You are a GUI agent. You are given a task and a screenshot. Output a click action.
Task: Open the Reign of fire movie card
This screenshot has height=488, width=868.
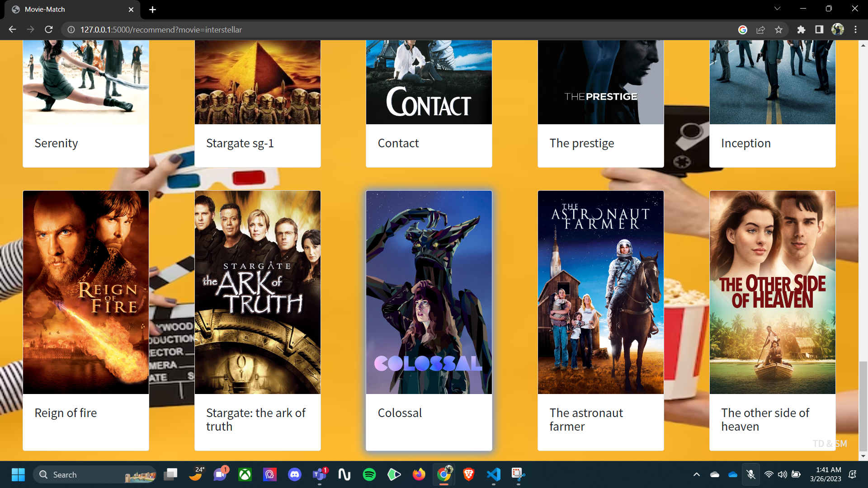[85, 292]
